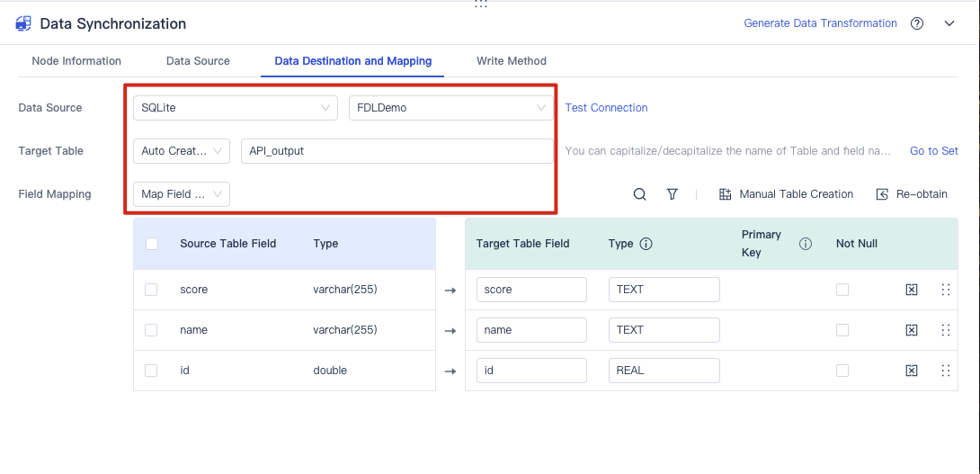Image resolution: width=980 pixels, height=474 pixels.
Task: Switch to the Node Information tab
Action: click(x=76, y=61)
